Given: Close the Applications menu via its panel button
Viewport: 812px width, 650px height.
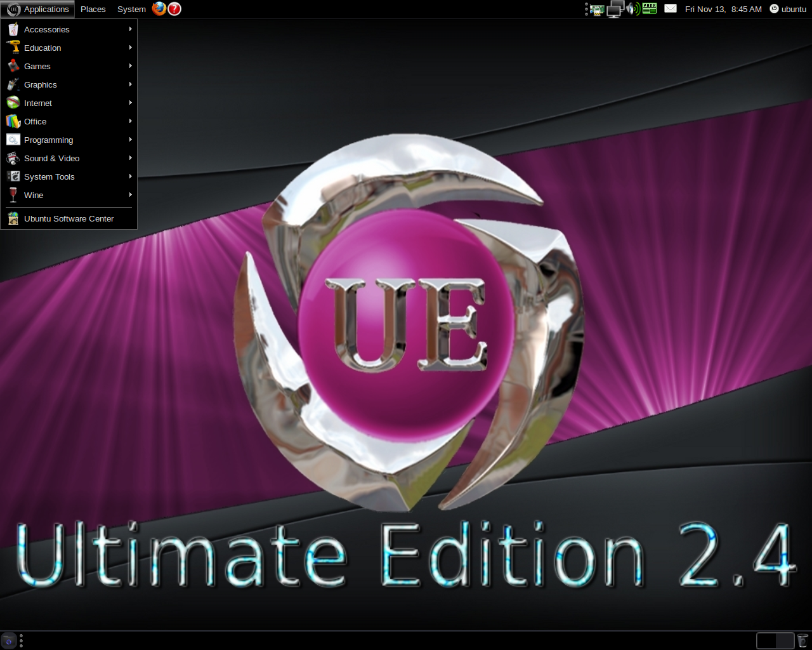Looking at the screenshot, I should pyautogui.click(x=37, y=9).
